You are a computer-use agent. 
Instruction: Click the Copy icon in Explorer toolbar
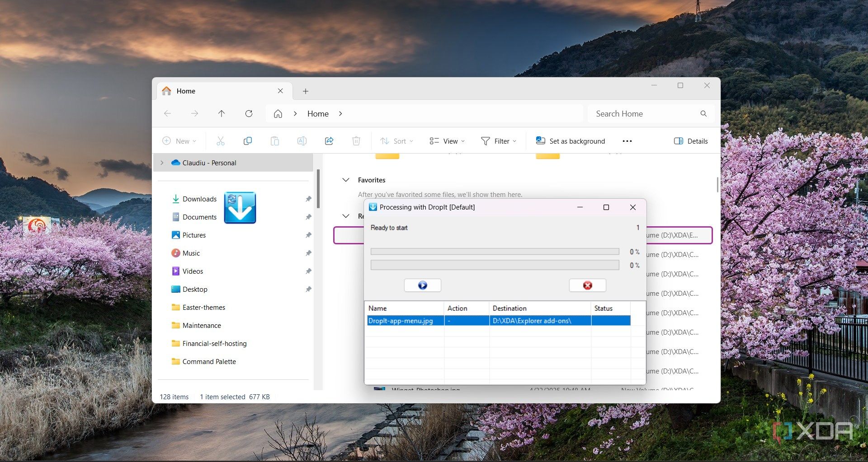point(247,141)
